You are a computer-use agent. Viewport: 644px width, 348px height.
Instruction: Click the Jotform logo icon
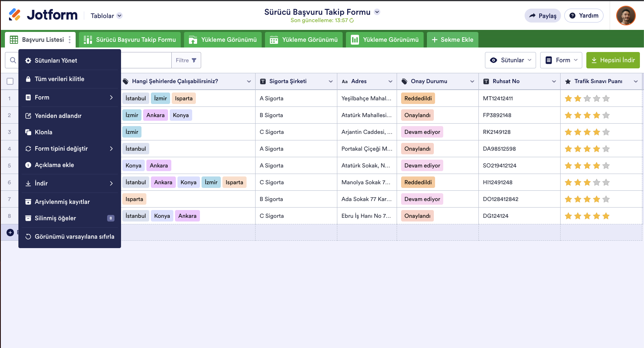pyautogui.click(x=15, y=15)
